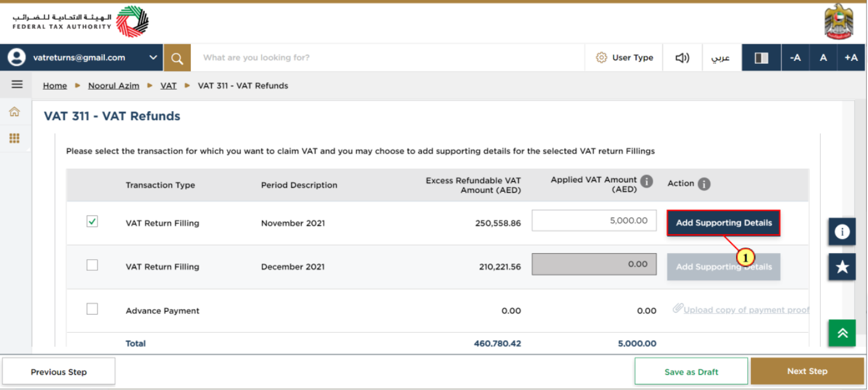
Task: Go to home via sidebar house icon
Action: tap(14, 112)
